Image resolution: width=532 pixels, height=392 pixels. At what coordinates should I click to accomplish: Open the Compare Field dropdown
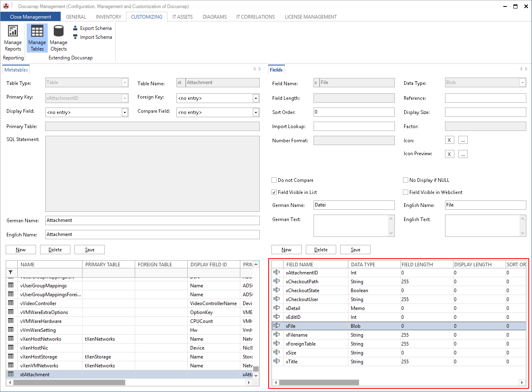(x=256, y=112)
